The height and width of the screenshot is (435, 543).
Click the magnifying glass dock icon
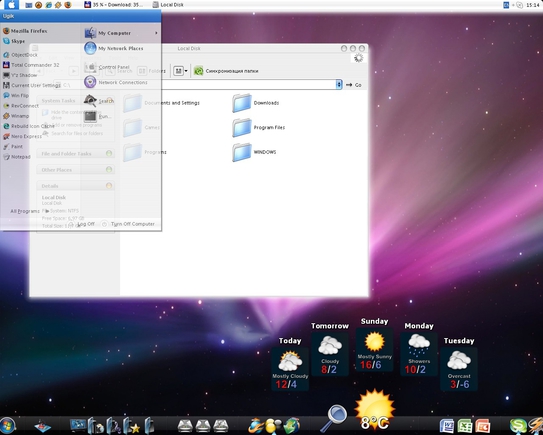click(x=334, y=417)
